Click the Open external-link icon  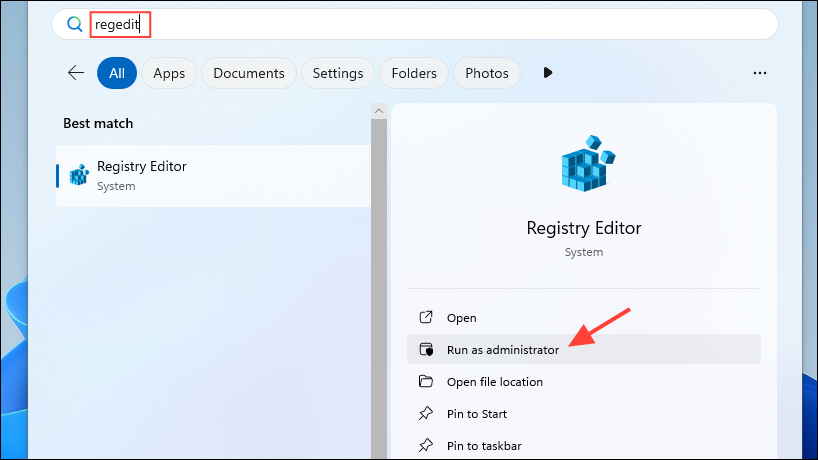tap(426, 317)
